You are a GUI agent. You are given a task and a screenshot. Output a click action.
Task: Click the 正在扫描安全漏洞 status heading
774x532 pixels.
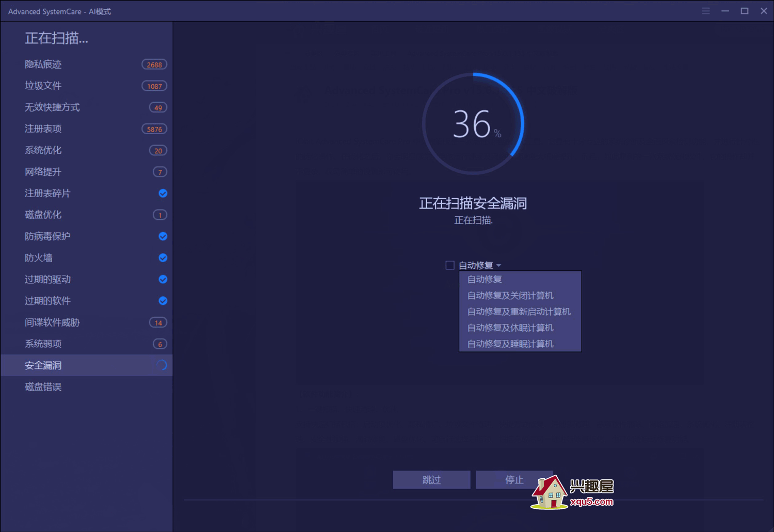pos(473,203)
